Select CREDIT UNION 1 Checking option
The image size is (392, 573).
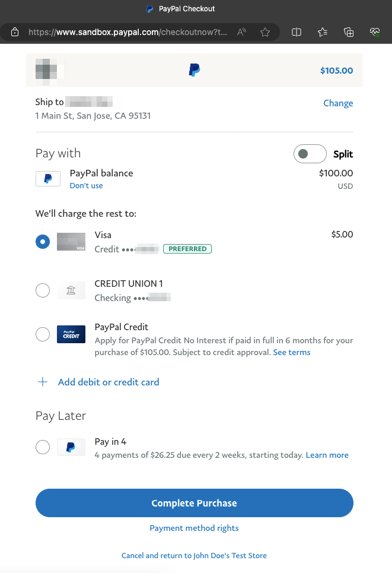click(43, 290)
